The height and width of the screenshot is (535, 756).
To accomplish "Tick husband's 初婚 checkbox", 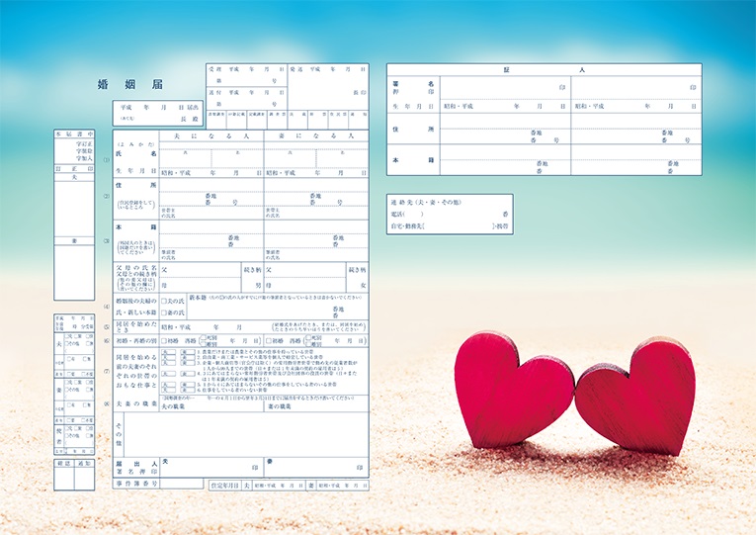I will click(164, 340).
